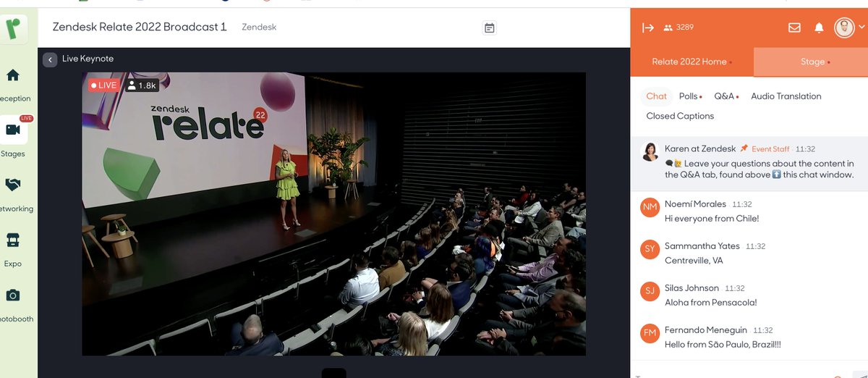Select the Q&A tab
868x378 pixels.
pyautogui.click(x=726, y=96)
